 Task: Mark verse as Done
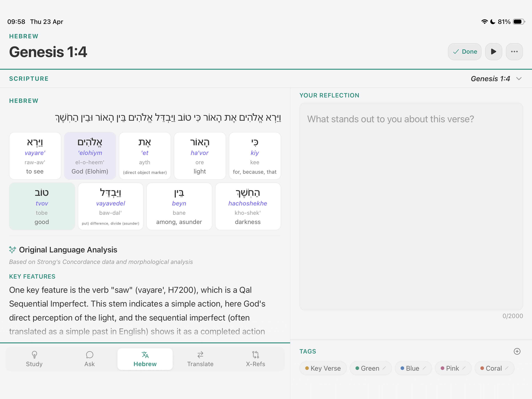pyautogui.click(x=464, y=51)
